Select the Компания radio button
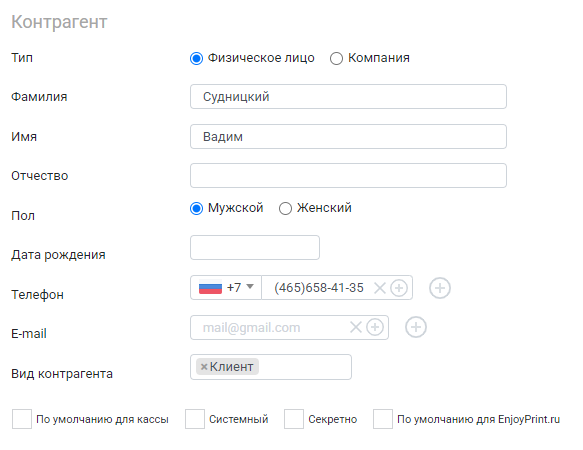Viewport: 583px width, 450px height. 336,58
